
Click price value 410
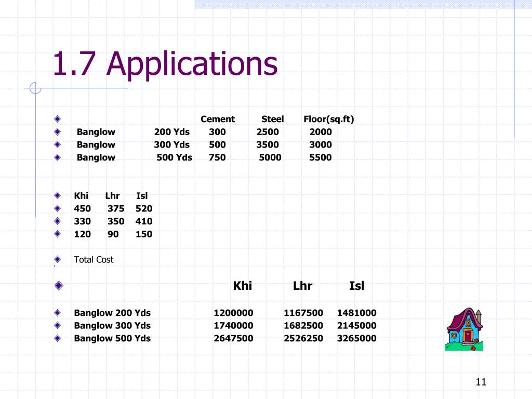tap(144, 221)
